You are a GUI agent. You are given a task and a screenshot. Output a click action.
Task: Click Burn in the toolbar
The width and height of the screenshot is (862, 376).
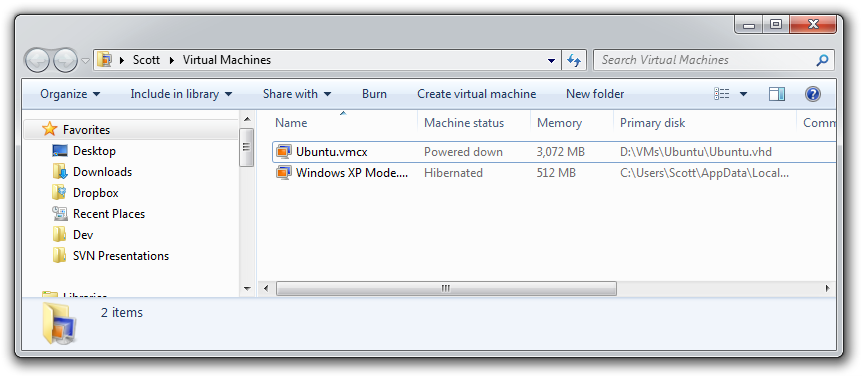pyautogui.click(x=374, y=94)
